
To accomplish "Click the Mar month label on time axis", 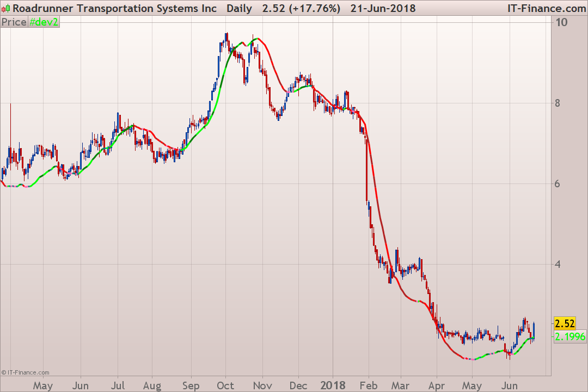I will 401,385.
